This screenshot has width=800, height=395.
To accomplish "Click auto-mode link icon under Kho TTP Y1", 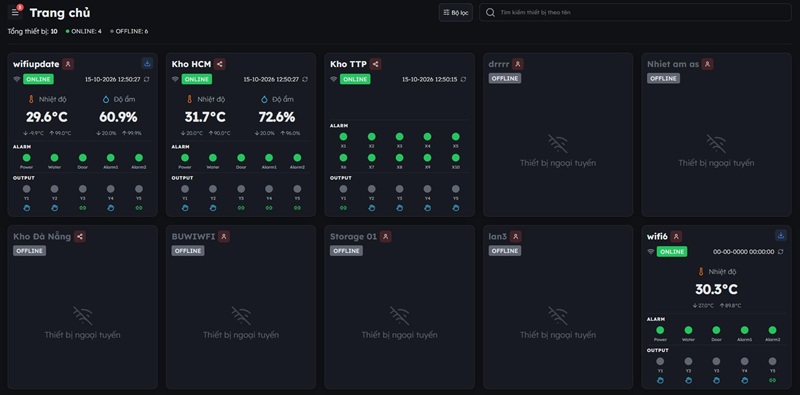I will point(343,208).
